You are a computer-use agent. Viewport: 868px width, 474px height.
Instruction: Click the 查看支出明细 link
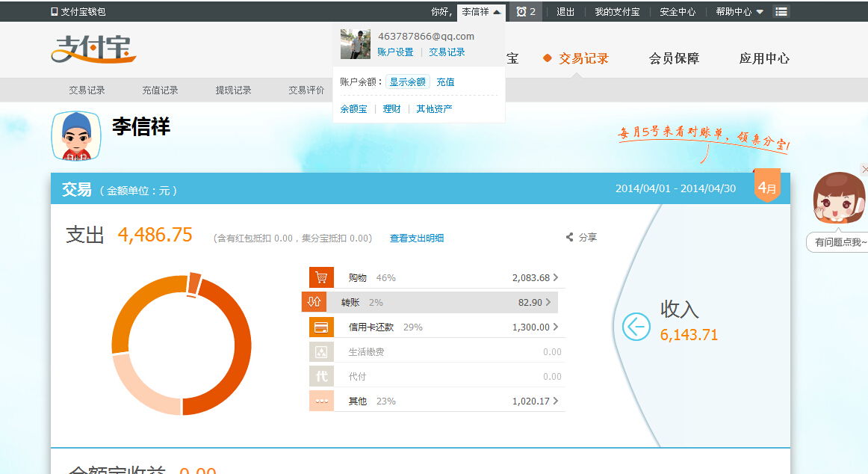click(416, 238)
